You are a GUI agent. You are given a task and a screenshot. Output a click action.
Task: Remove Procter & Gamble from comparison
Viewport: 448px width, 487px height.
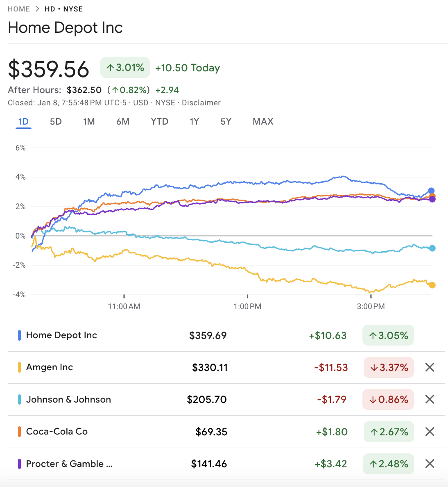(429, 464)
